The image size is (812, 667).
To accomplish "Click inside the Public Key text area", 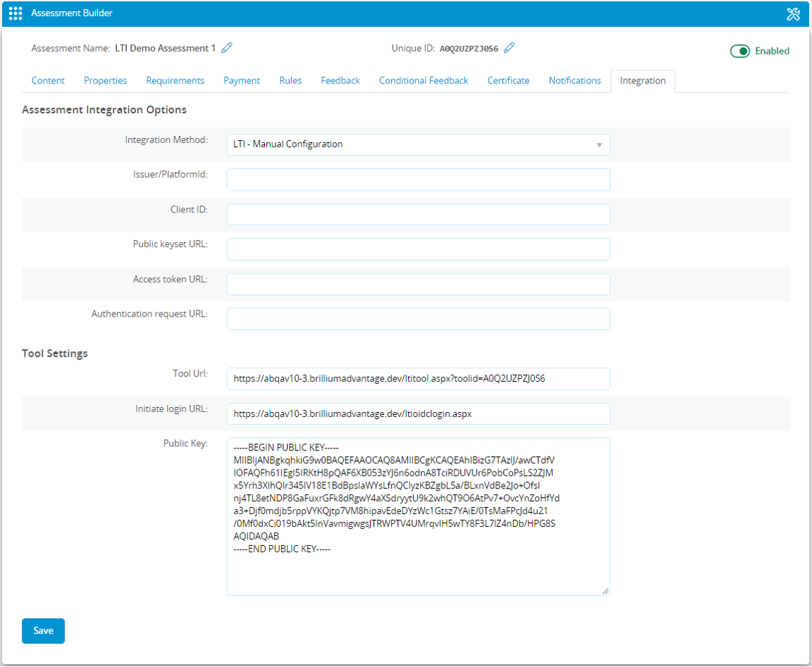I will [x=418, y=516].
